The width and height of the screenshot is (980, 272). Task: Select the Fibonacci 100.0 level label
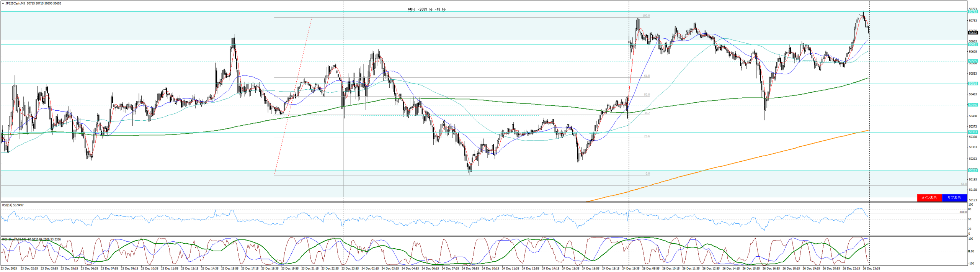pos(646,16)
